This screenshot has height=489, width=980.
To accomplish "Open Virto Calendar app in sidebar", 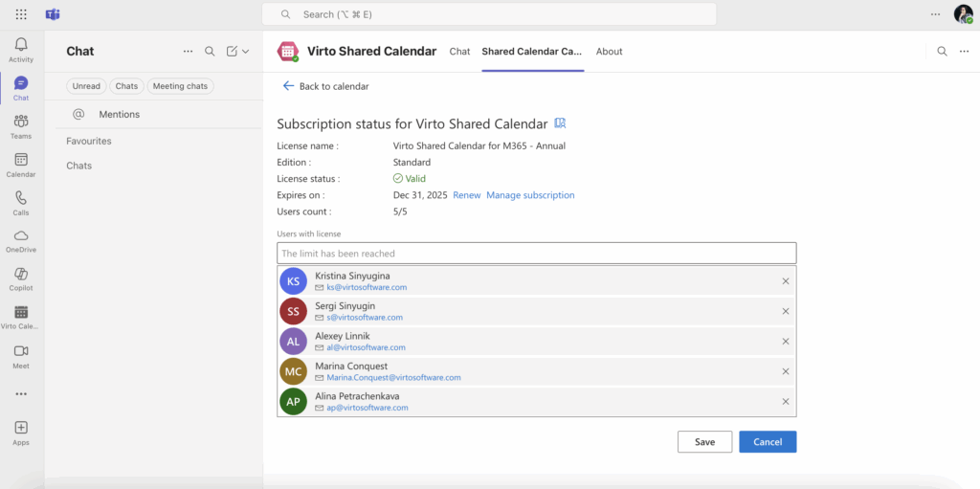I will coord(21,317).
